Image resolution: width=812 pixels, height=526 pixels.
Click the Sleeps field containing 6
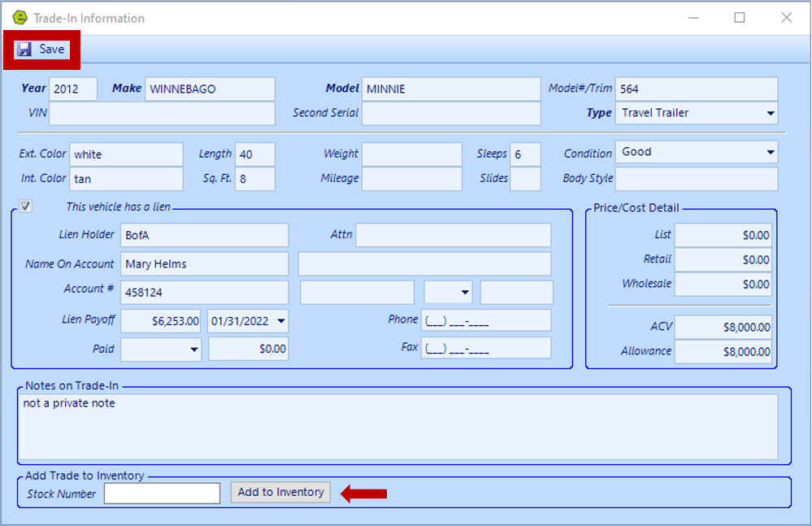point(525,154)
